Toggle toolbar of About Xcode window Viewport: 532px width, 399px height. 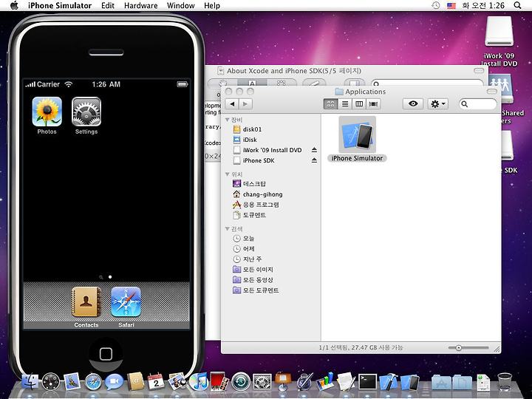click(479, 71)
